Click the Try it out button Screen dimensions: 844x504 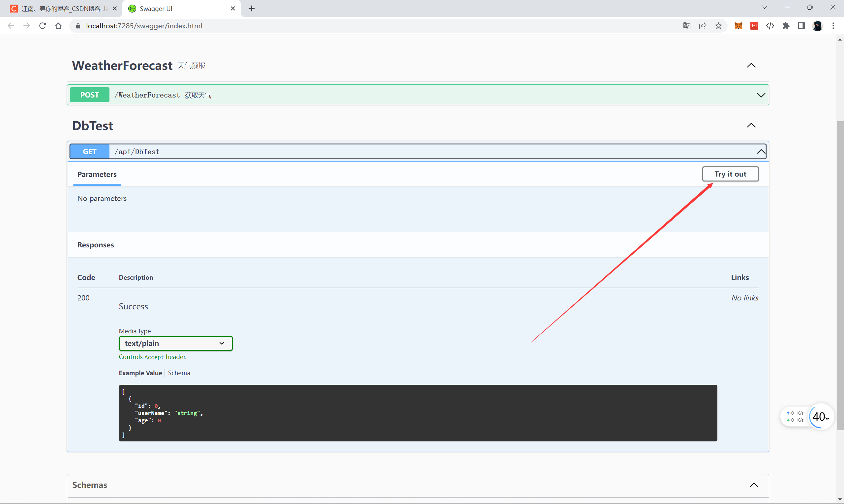(x=730, y=174)
